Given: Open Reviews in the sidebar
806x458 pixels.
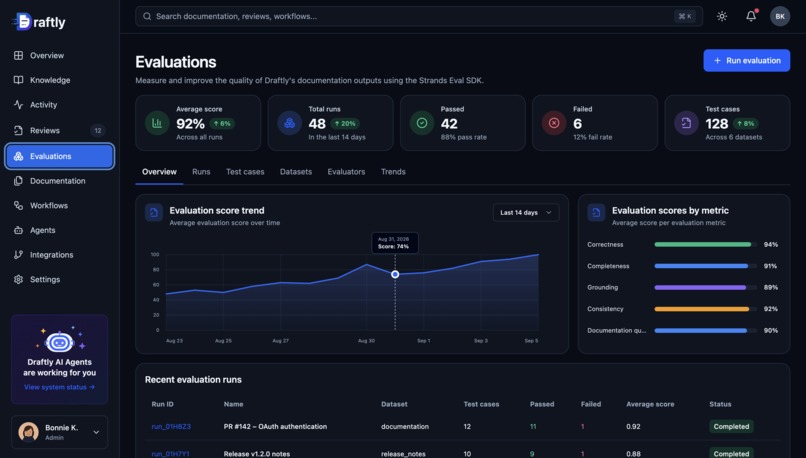Looking at the screenshot, I should tap(60, 131).
